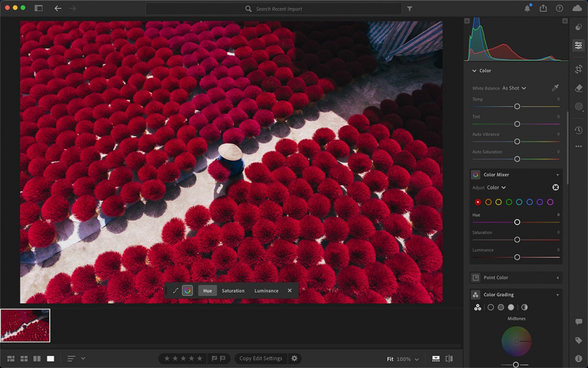
Task: Toggle highlight clipping indicator in histogram
Action: coord(565,21)
